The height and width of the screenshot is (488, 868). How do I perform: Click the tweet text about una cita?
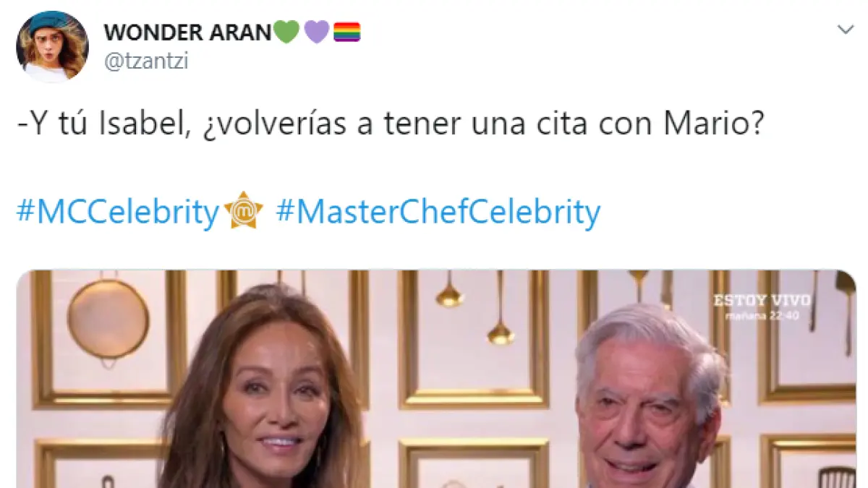coord(391,125)
